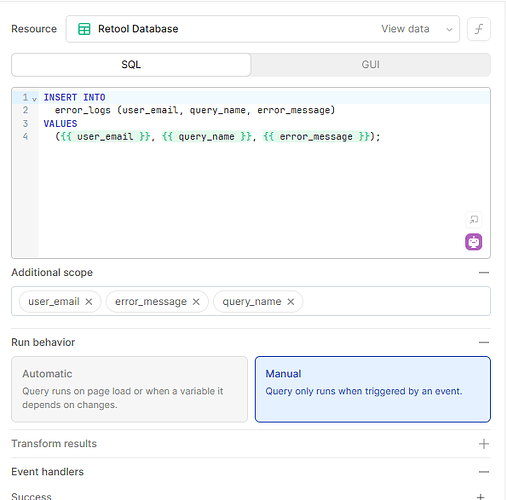506x500 pixels.
Task: Switch to the SQL tab
Action: [x=131, y=65]
